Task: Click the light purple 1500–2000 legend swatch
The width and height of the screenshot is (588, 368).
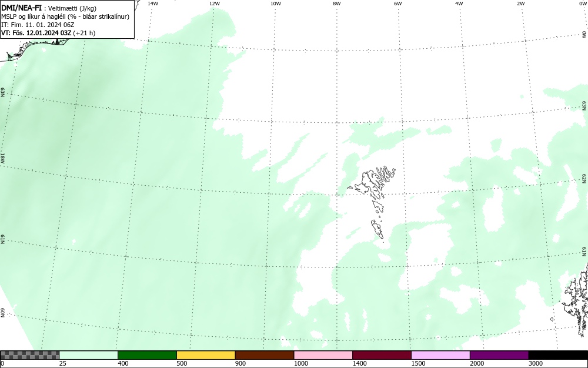Action: coord(440,355)
